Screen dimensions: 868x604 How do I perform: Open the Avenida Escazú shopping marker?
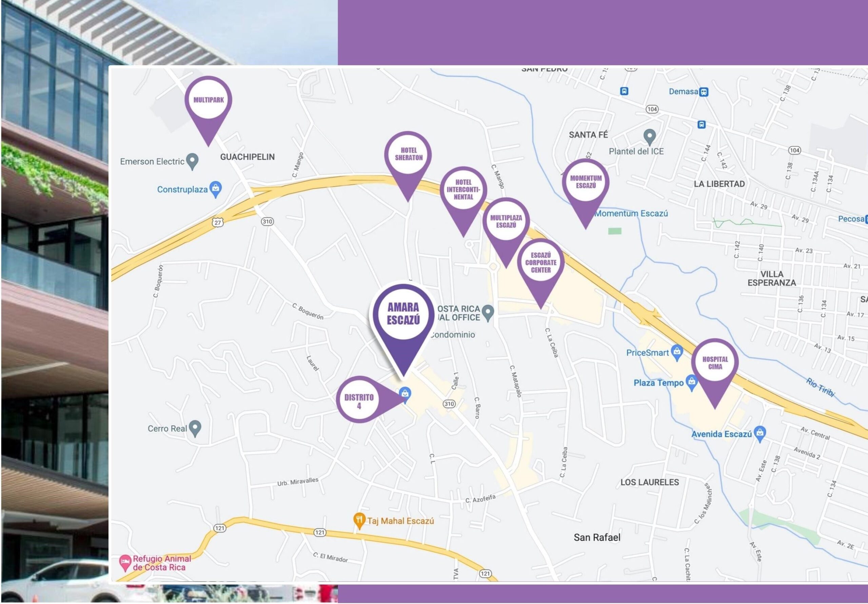point(760,433)
